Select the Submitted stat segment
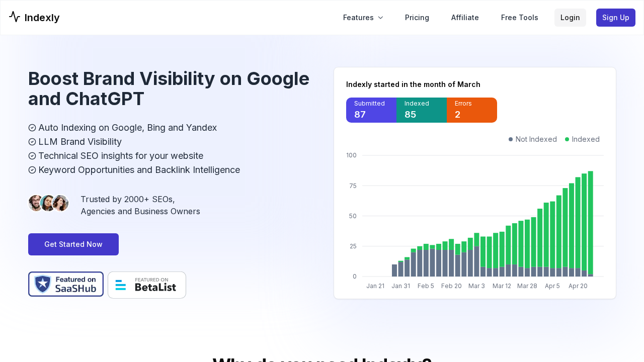 coord(371,110)
